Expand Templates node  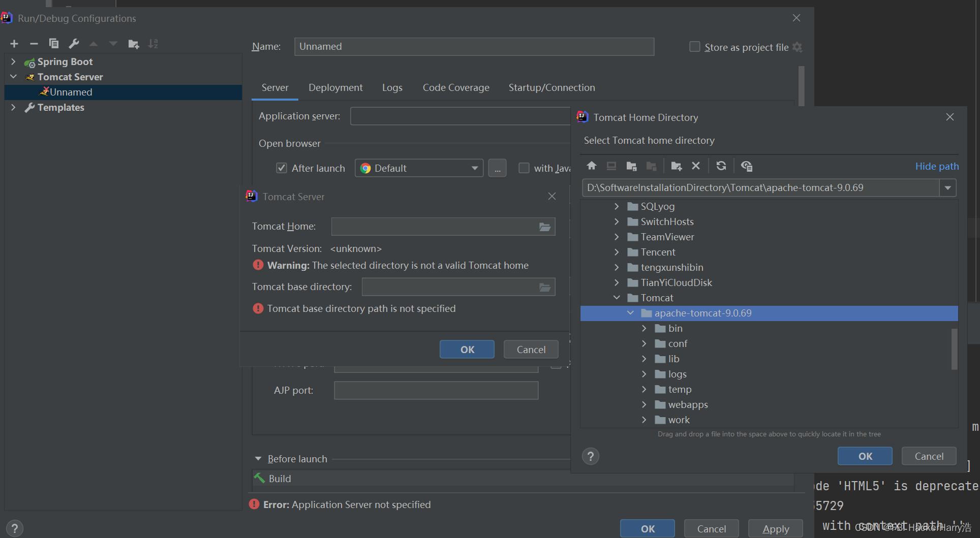click(13, 107)
